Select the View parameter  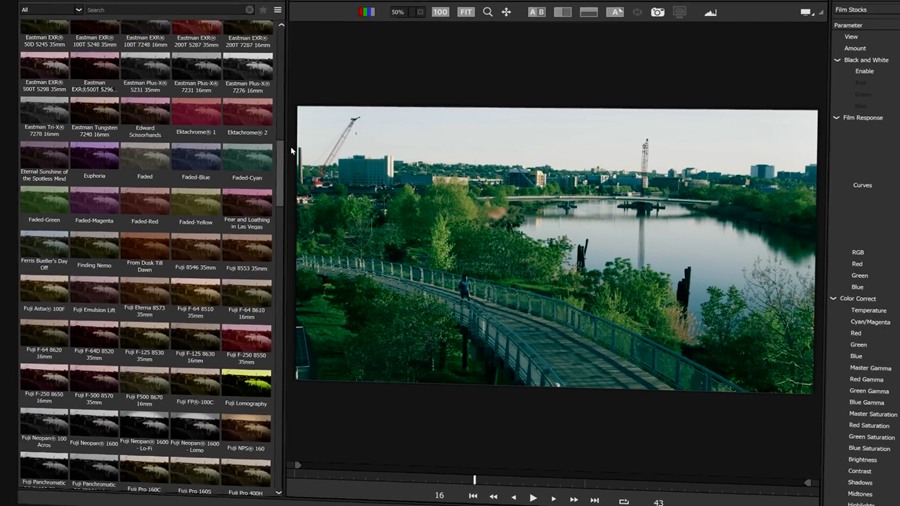(851, 37)
